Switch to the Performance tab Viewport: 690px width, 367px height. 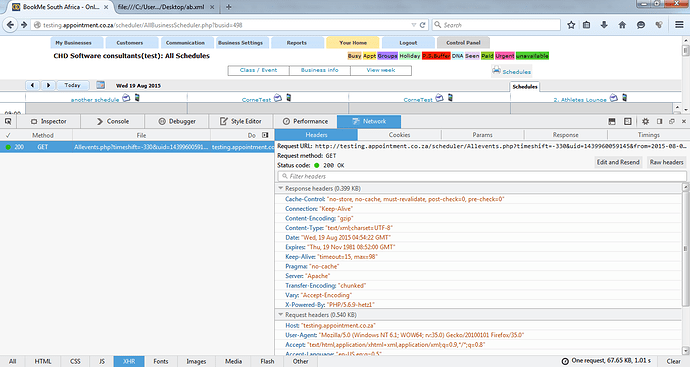(305, 121)
